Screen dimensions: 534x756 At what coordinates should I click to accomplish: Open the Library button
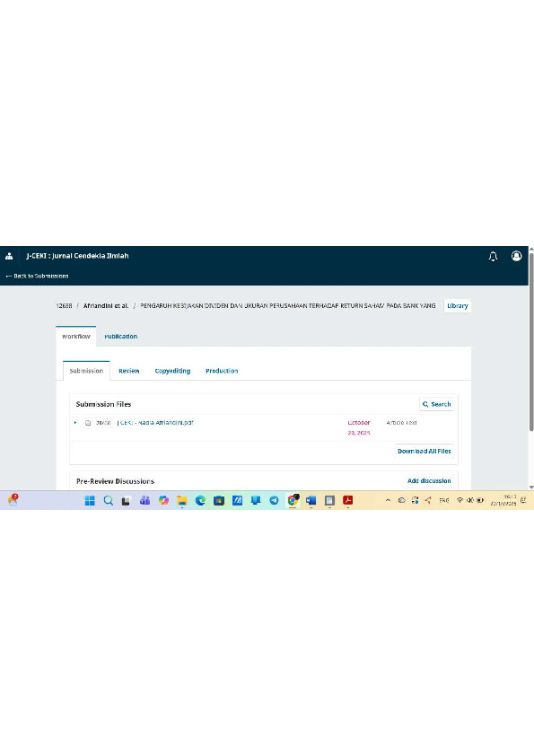(458, 305)
